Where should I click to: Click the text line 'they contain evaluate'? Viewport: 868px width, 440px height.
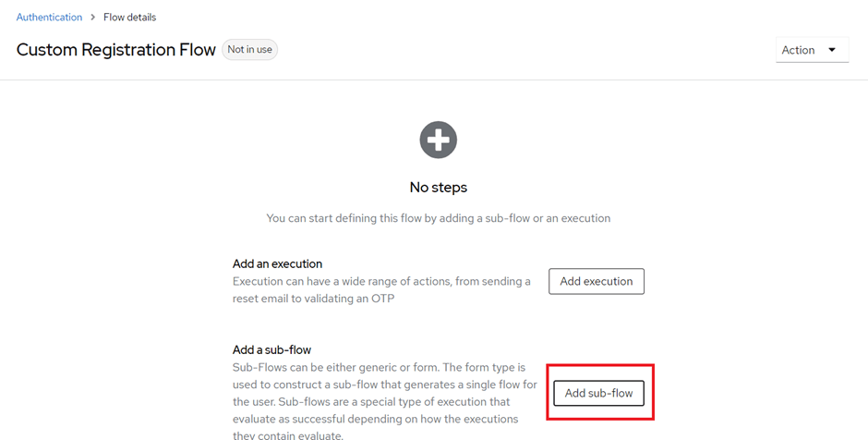tap(288, 435)
